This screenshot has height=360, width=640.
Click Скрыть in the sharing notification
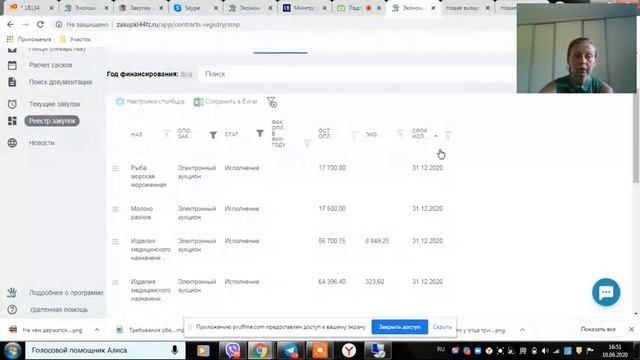coord(442,327)
